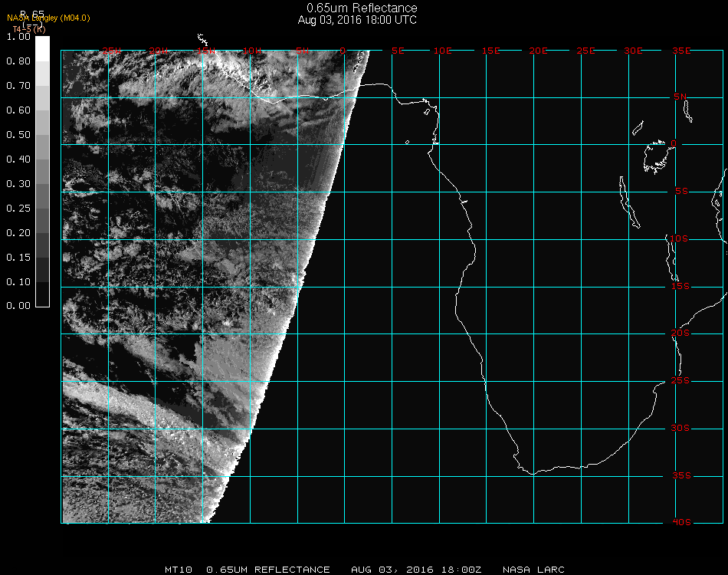Click the 1.00 colorbar value
Viewport: 728px width, 575px height.
click(x=18, y=37)
